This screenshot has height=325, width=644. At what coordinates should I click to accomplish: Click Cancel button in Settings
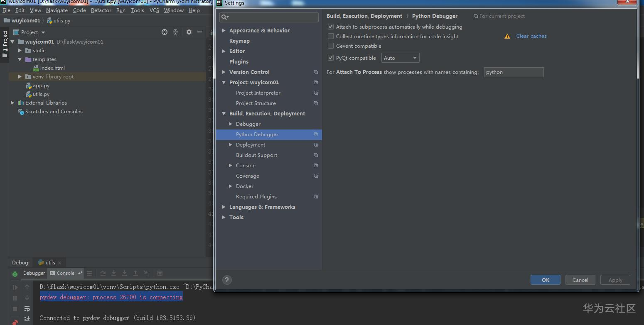point(580,280)
